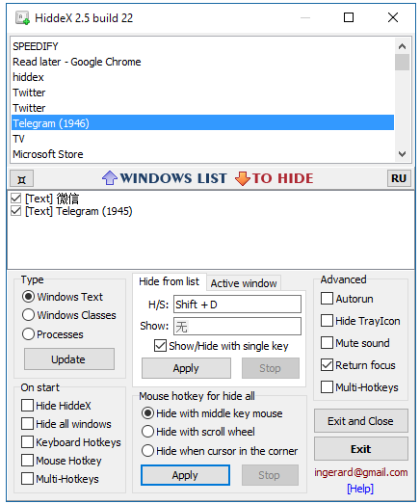
Task: Click the blue up arrow Windows List icon
Action: click(x=110, y=177)
